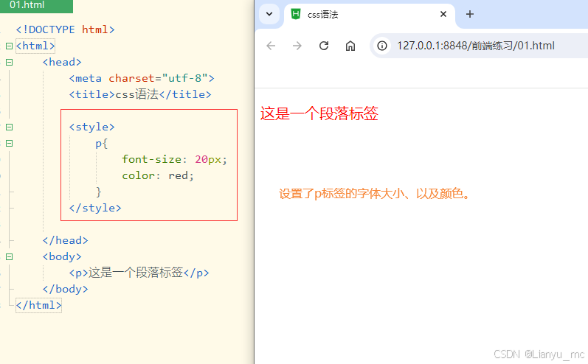View site information icon
This screenshot has height=364, width=588.
(x=382, y=46)
